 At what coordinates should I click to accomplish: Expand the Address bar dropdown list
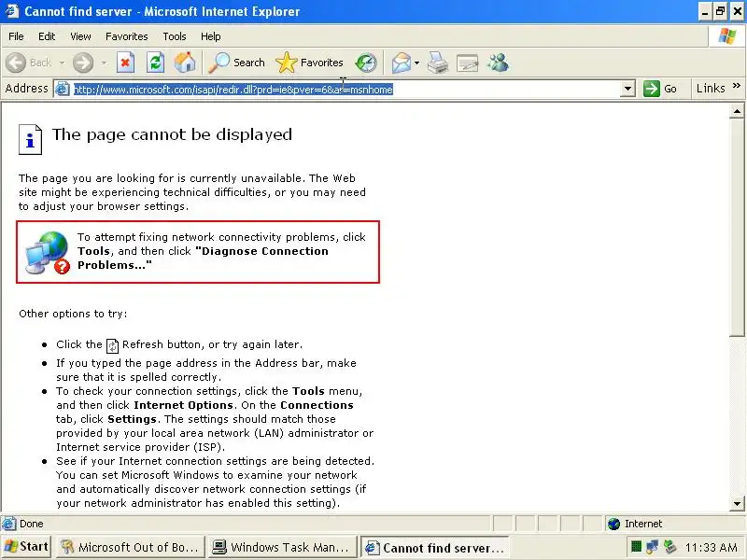pyautogui.click(x=627, y=89)
